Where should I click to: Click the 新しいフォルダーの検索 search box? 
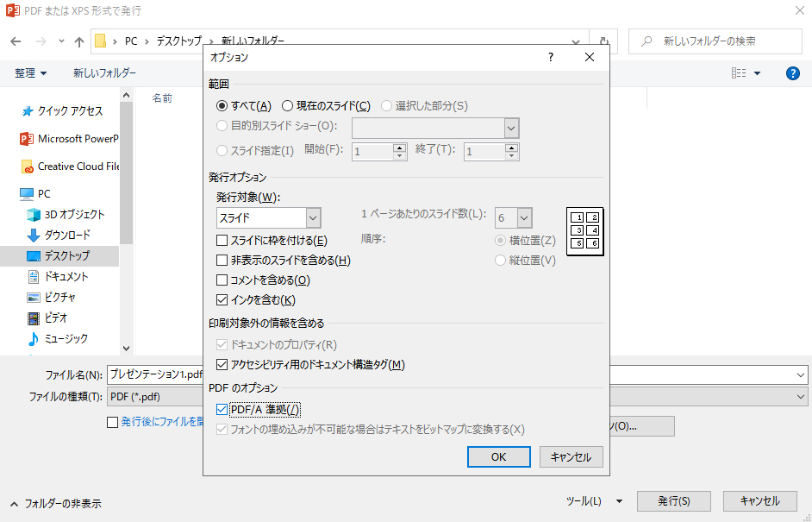click(721, 41)
